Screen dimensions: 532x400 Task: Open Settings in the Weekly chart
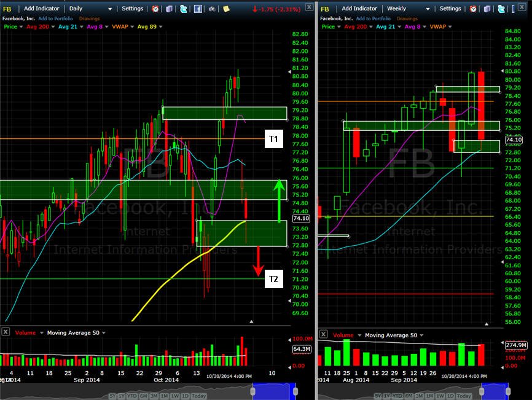point(450,9)
